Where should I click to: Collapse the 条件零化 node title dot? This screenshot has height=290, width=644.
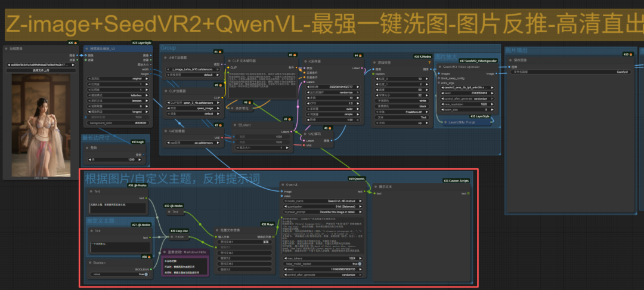click(232, 109)
